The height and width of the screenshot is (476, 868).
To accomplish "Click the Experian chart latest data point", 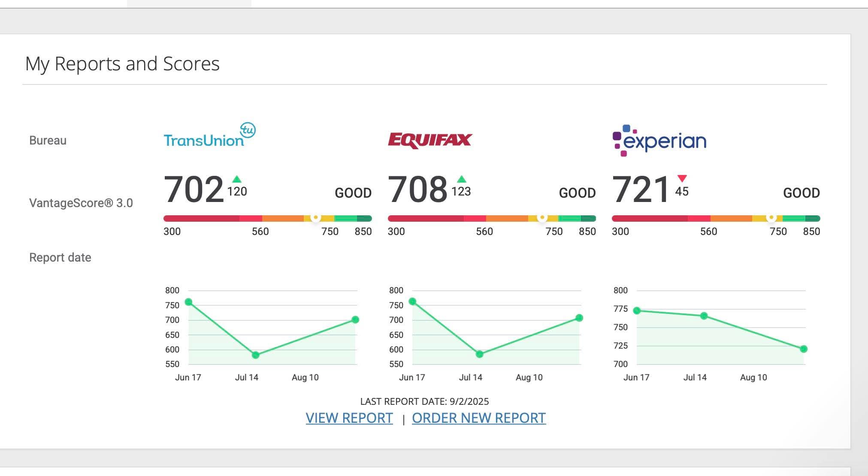I will coord(804,349).
